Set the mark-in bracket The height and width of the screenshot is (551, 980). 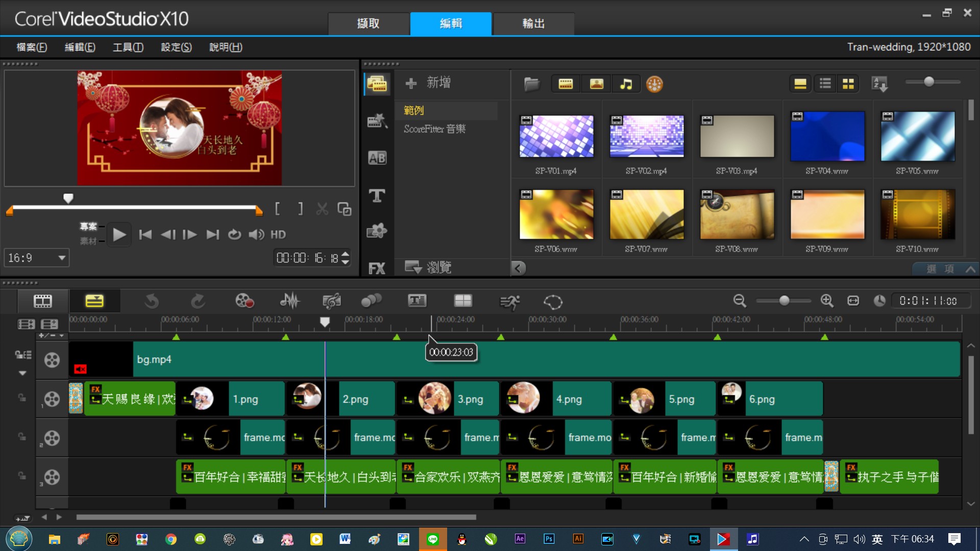277,209
